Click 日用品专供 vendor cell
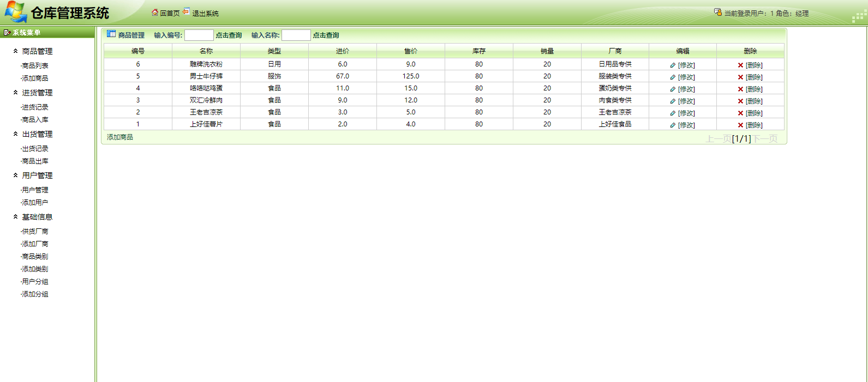 (x=615, y=64)
